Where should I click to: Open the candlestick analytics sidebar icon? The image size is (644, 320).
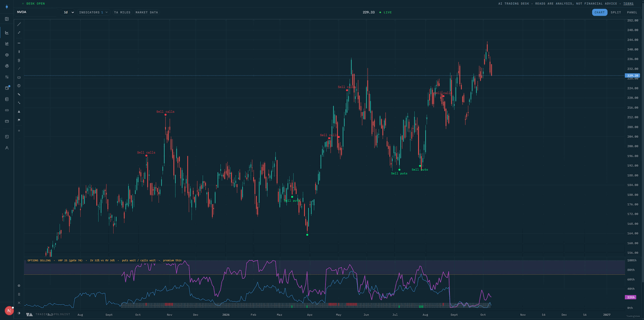coord(7,44)
